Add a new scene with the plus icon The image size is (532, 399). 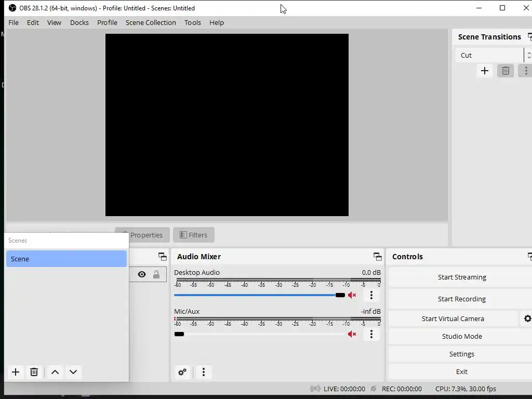coord(16,372)
